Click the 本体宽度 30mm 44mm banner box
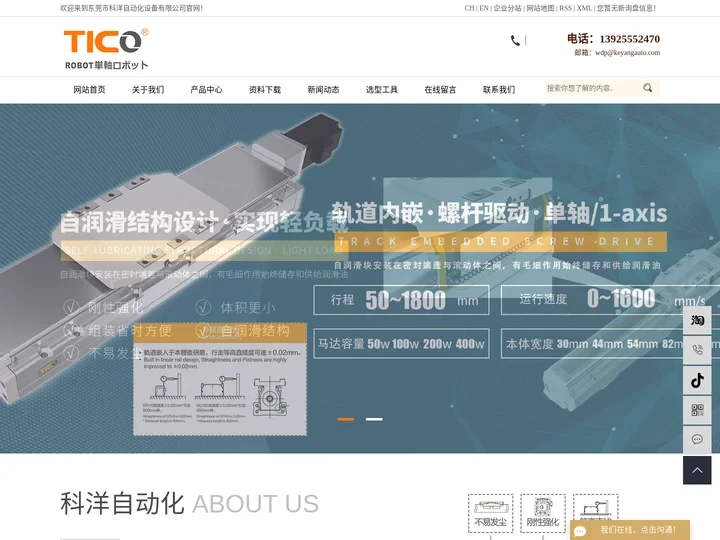This screenshot has width=720, height=540. (x=610, y=343)
